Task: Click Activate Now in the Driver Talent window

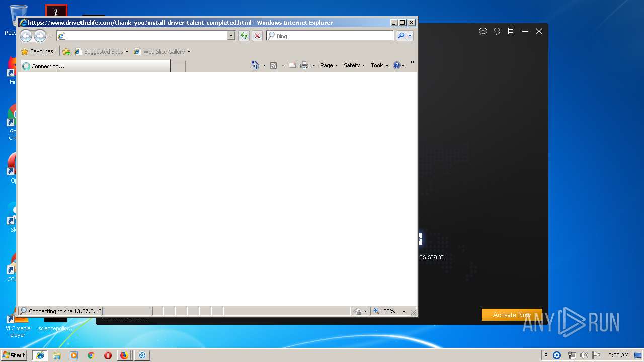Action: click(512, 315)
